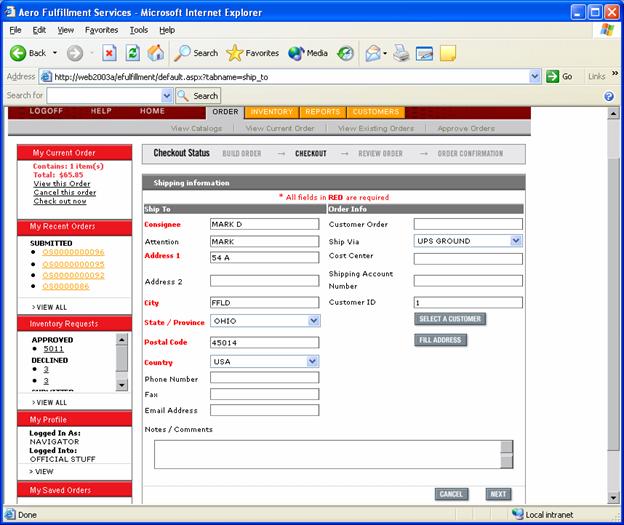
Task: Open the Edit menu
Action: [x=39, y=30]
